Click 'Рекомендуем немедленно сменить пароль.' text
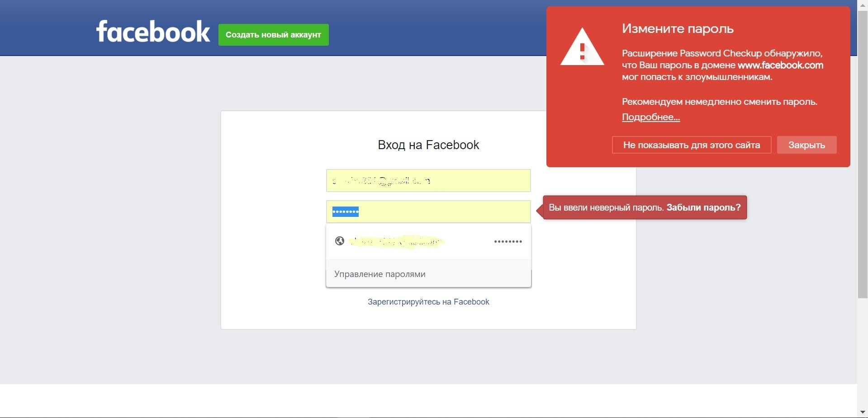The height and width of the screenshot is (418, 868). pos(720,102)
